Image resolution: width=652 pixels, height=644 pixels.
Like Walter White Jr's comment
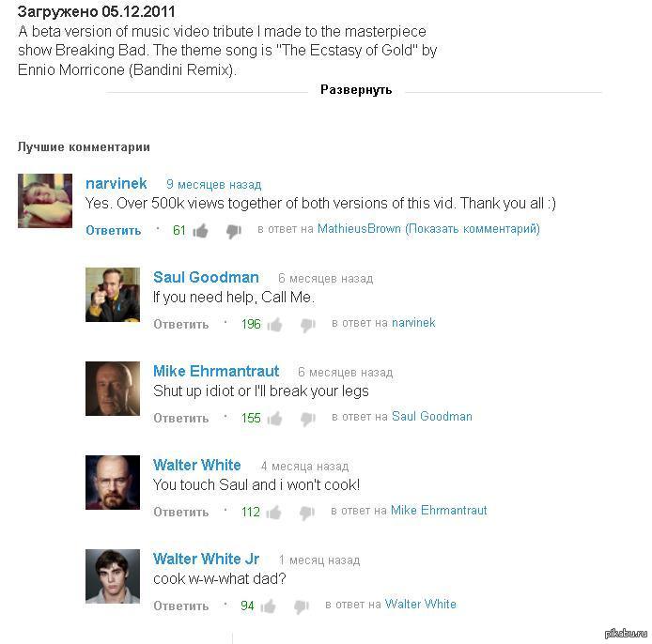coord(268,606)
